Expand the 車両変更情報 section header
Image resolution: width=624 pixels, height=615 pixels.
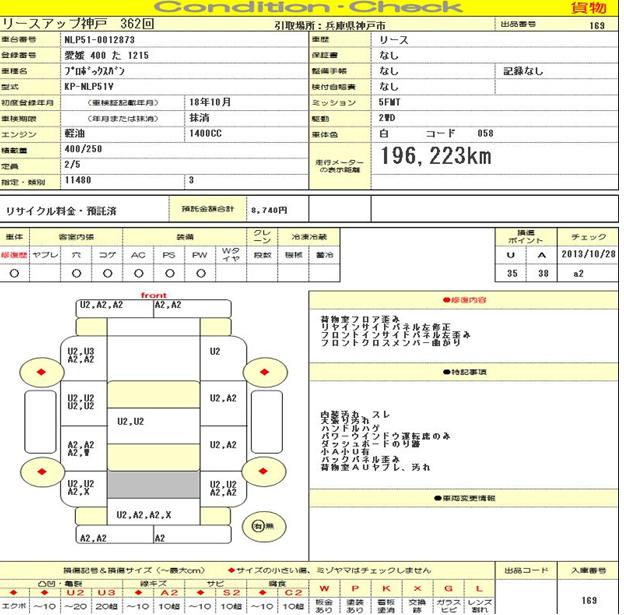coord(465,497)
